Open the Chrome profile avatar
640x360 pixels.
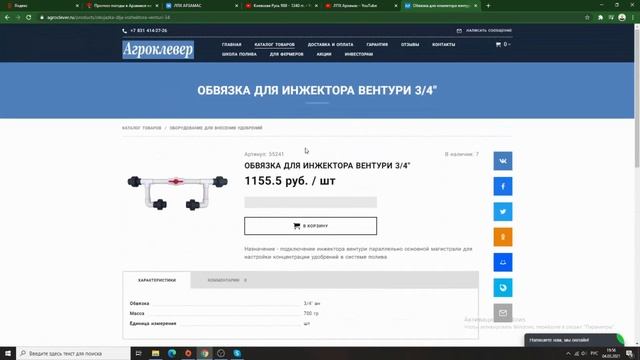tap(622, 18)
